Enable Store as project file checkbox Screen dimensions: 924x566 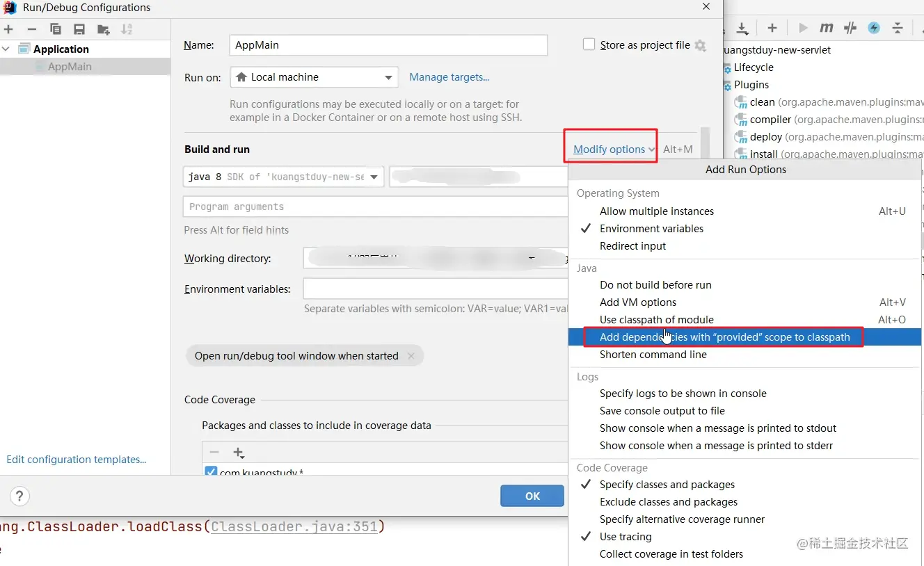coord(589,45)
